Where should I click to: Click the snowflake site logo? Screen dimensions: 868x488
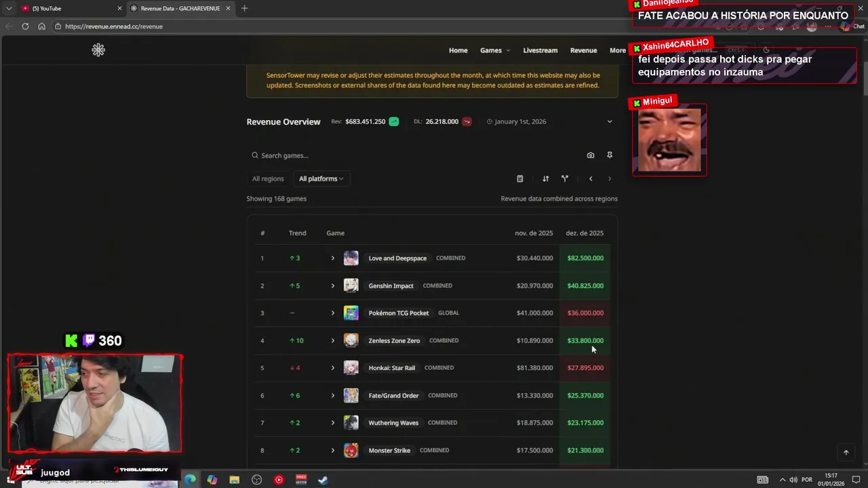coord(98,50)
